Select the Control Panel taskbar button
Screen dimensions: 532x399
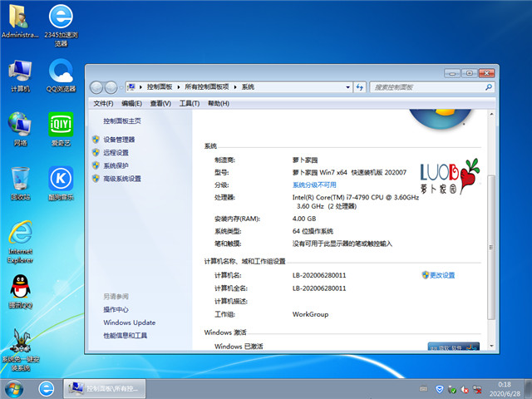[105, 389]
